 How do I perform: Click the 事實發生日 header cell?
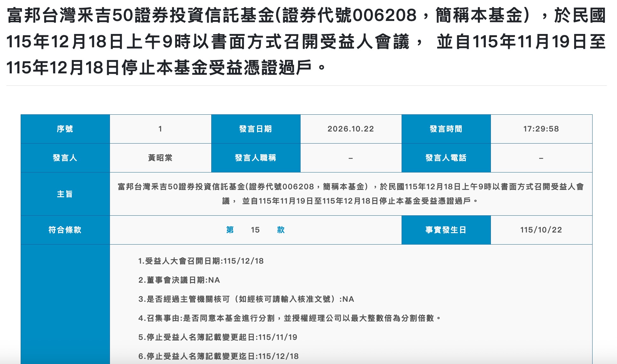(x=446, y=230)
